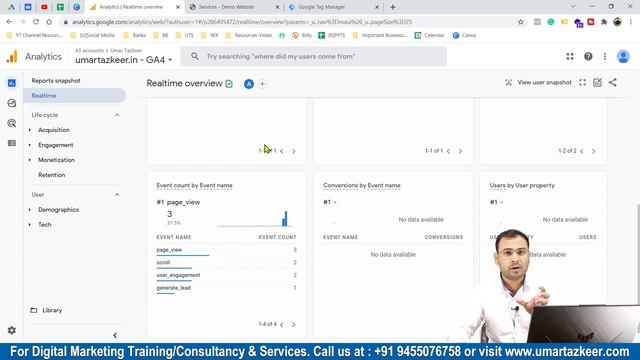Click search magnifier icon in Analytics

click(195, 56)
